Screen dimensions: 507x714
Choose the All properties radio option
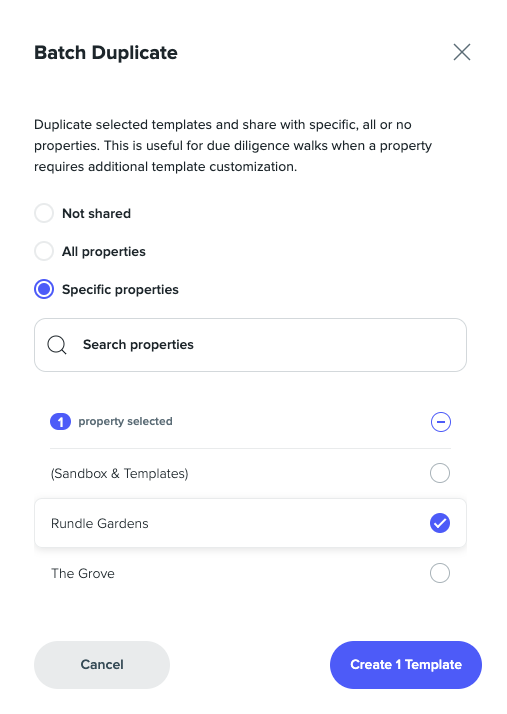[44, 251]
